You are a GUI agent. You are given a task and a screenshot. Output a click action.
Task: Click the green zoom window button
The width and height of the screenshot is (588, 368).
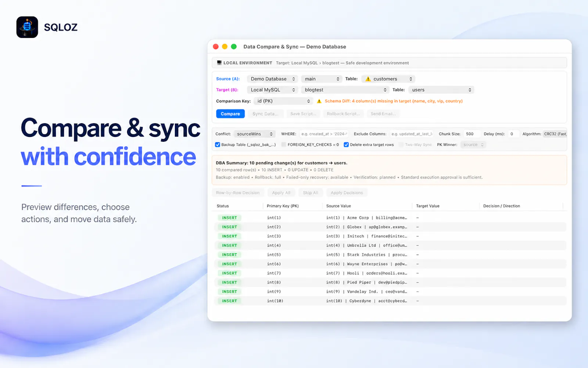[234, 47]
